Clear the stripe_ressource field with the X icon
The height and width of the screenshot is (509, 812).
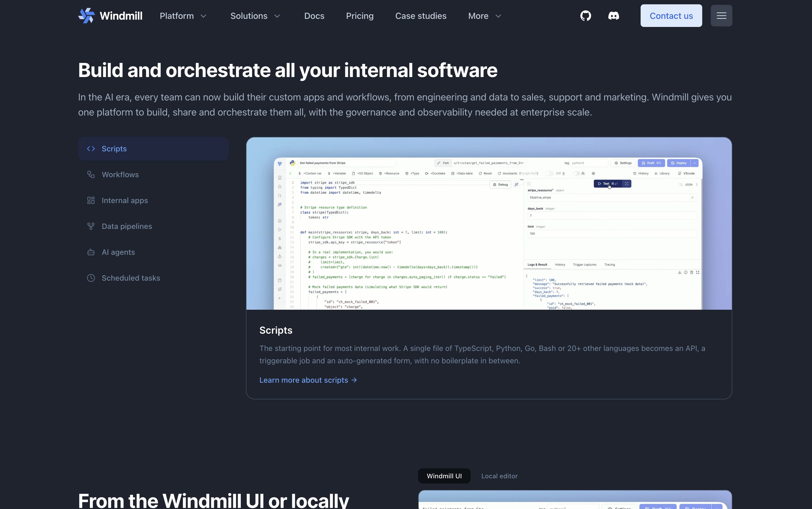[x=692, y=198]
